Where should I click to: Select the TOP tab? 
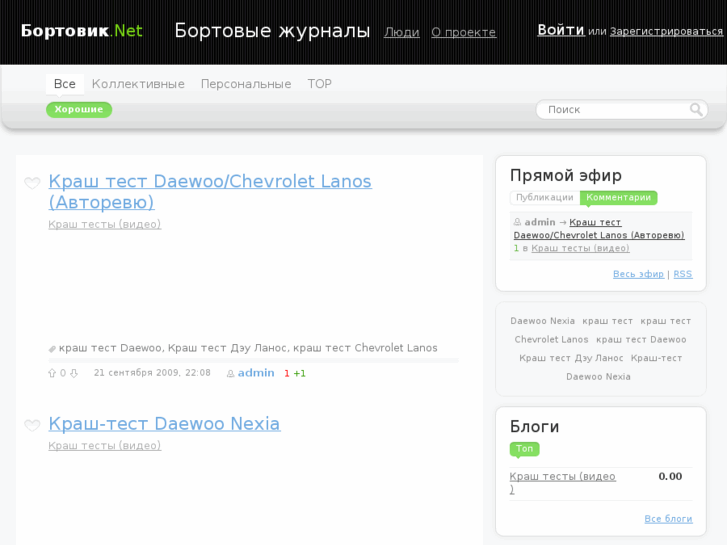[319, 84]
